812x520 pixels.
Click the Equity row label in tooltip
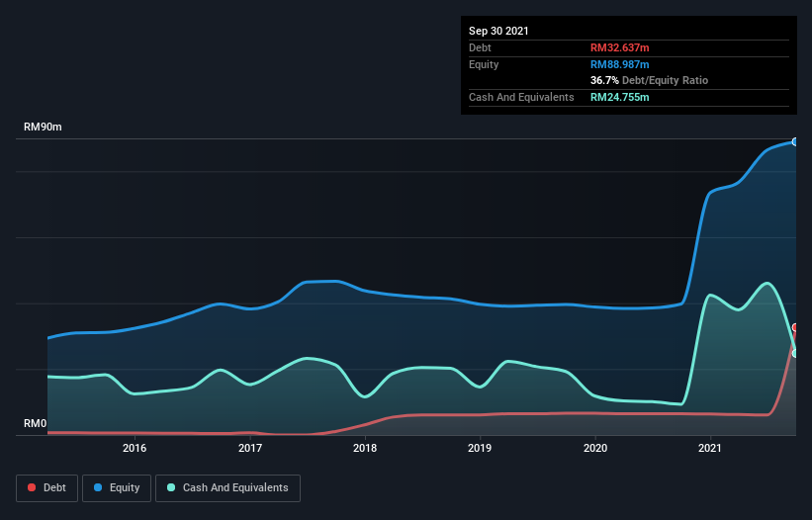pyautogui.click(x=484, y=64)
